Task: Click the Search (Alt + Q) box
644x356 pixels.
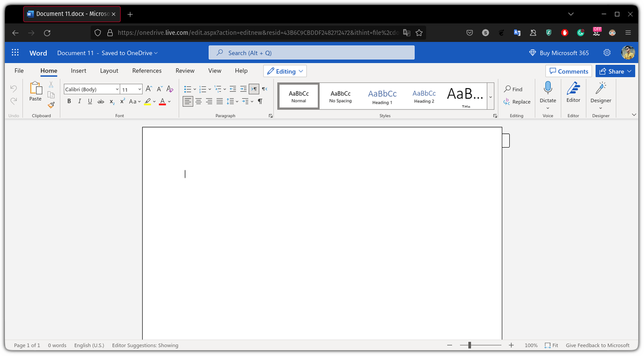Action: 312,53
